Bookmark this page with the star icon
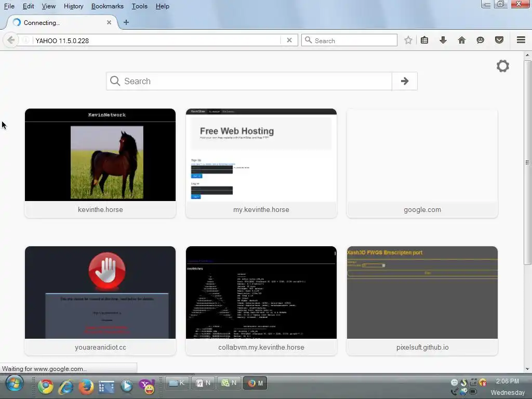Image resolution: width=532 pixels, height=399 pixels. pos(408,41)
